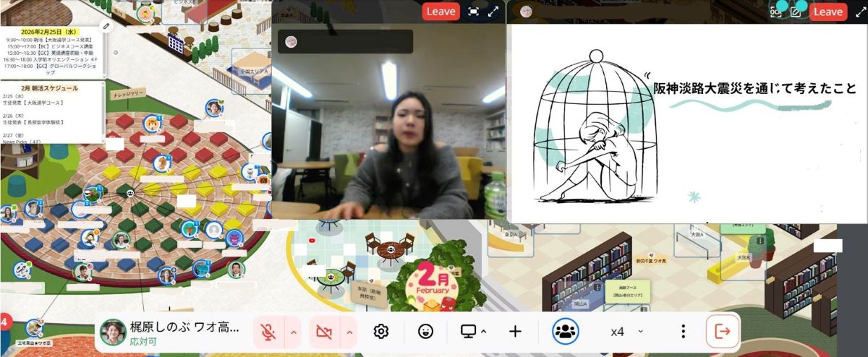Image resolution: width=868 pixels, height=357 pixels.
Task: Click the plus icon in the toolbar
Action: (515, 332)
